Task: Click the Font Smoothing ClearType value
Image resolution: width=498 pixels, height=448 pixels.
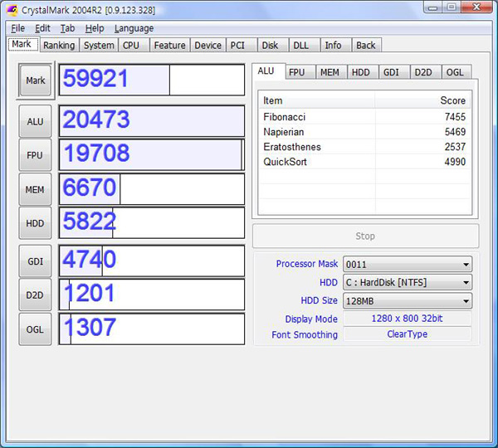Action: click(x=408, y=334)
